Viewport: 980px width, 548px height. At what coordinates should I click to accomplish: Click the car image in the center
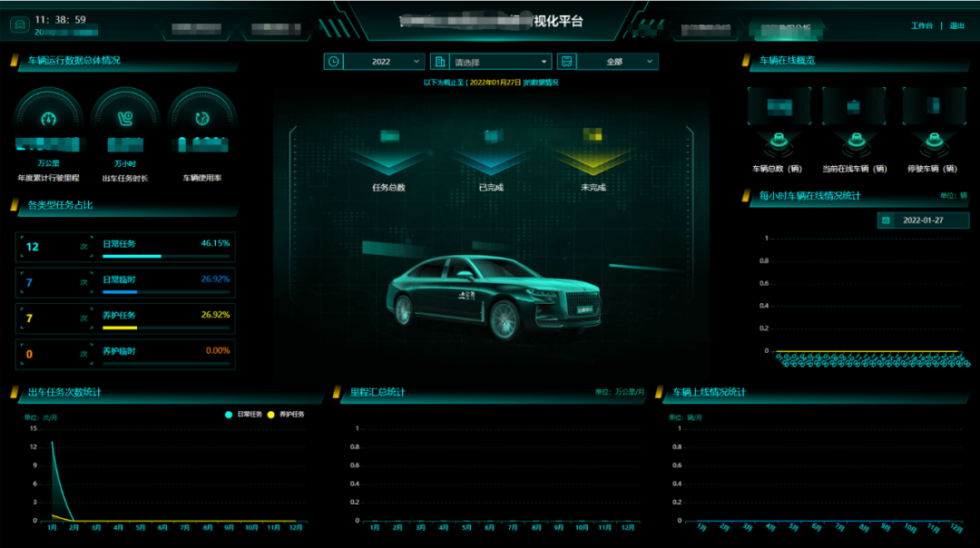(x=493, y=298)
